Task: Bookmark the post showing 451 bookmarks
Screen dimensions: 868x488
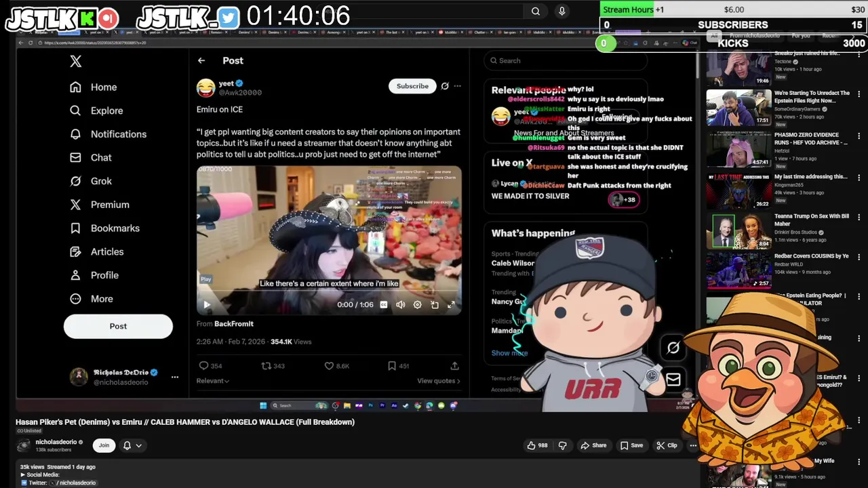Action: 392,366
